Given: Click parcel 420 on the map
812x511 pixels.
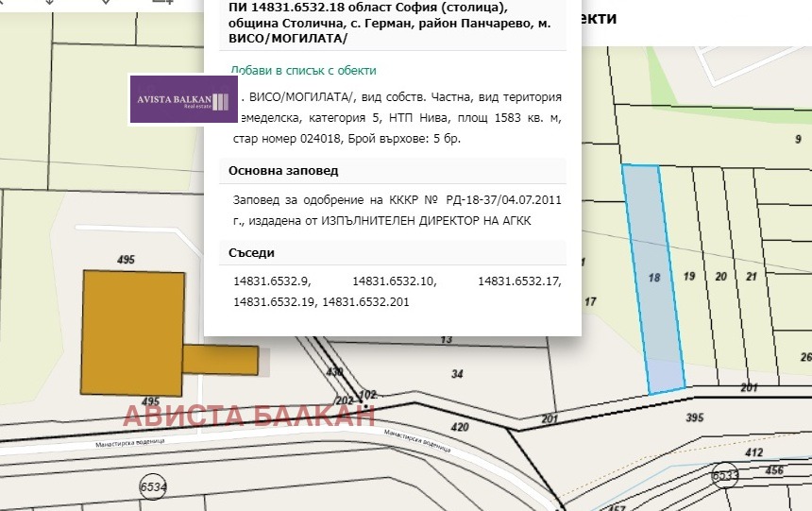Looking at the screenshot, I should pos(460,428).
